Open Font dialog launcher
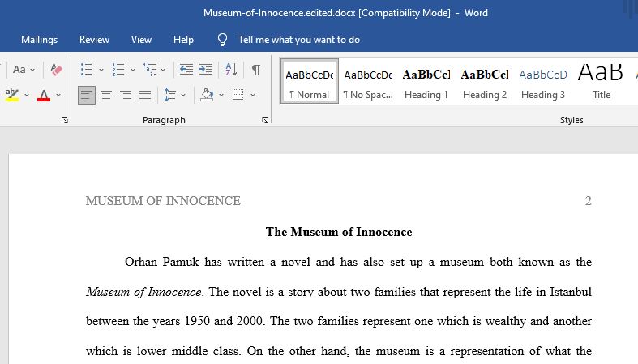 coord(65,120)
